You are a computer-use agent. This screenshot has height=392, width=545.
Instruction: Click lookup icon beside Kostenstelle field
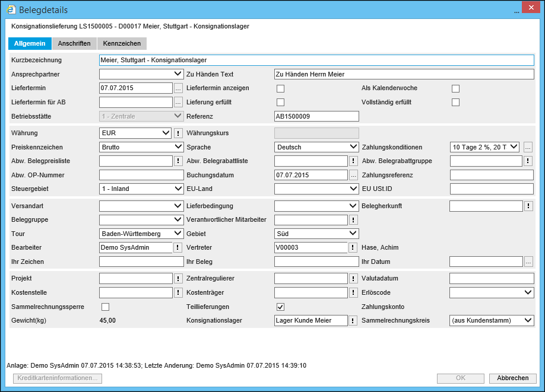click(x=178, y=292)
